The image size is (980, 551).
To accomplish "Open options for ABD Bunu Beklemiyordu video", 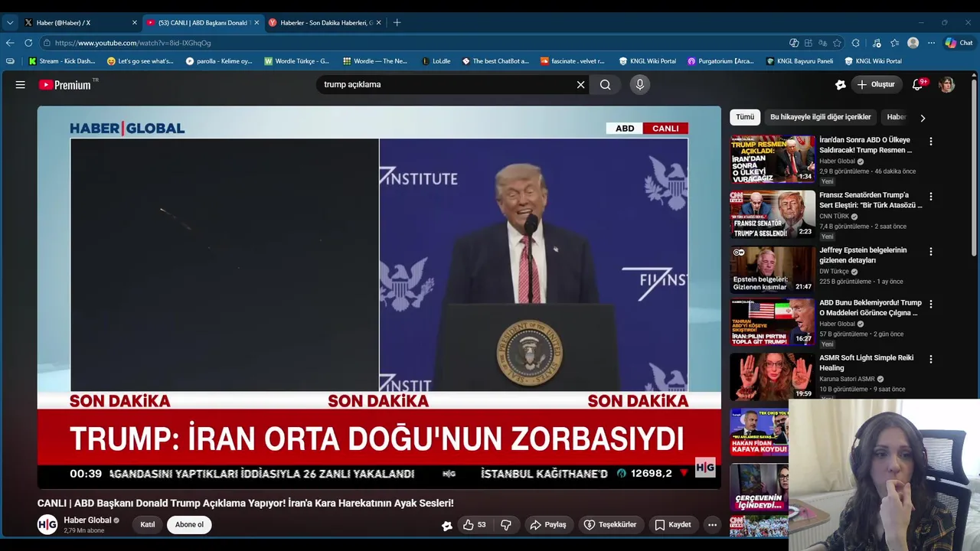I will [x=931, y=304].
